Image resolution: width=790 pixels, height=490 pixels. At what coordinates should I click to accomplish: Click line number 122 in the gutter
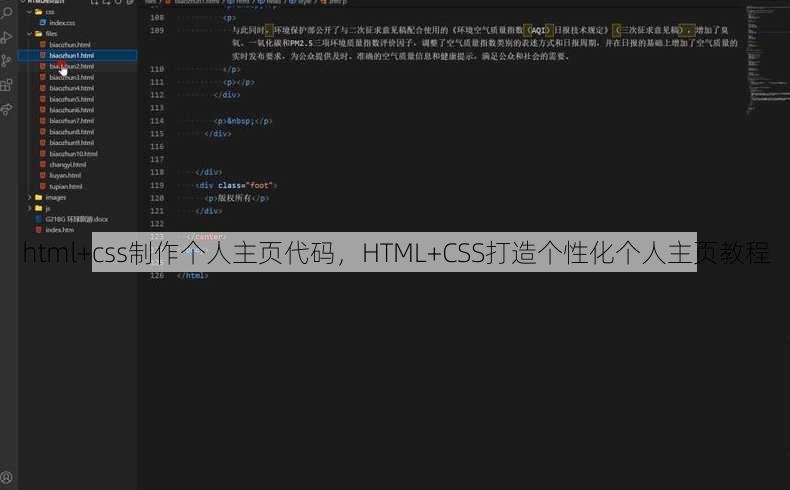[157, 224]
